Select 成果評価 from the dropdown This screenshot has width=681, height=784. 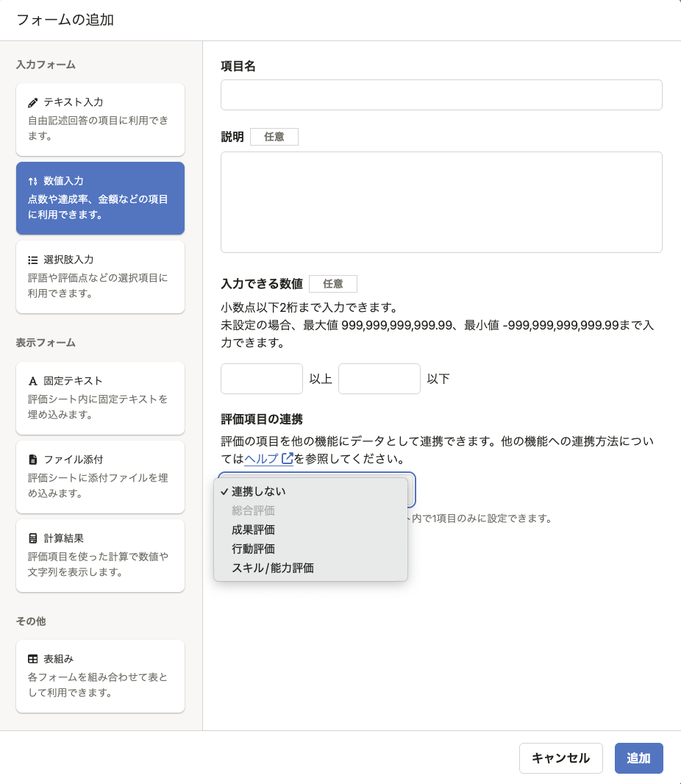click(253, 530)
